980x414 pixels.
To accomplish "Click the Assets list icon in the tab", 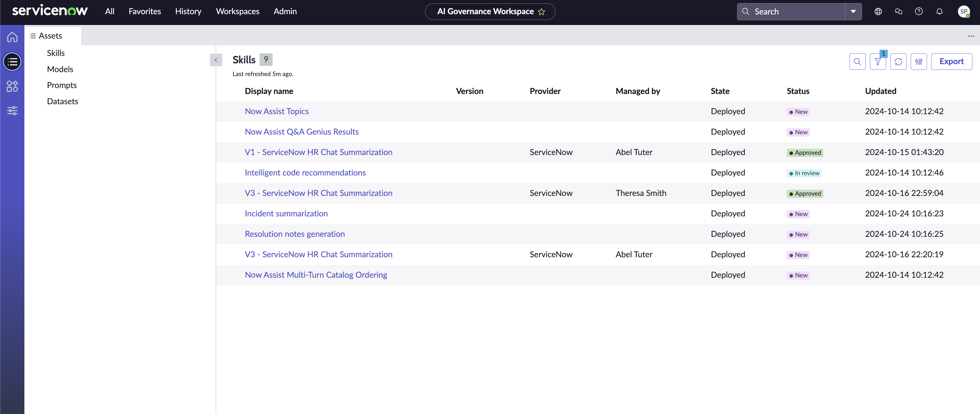I will coord(33,36).
